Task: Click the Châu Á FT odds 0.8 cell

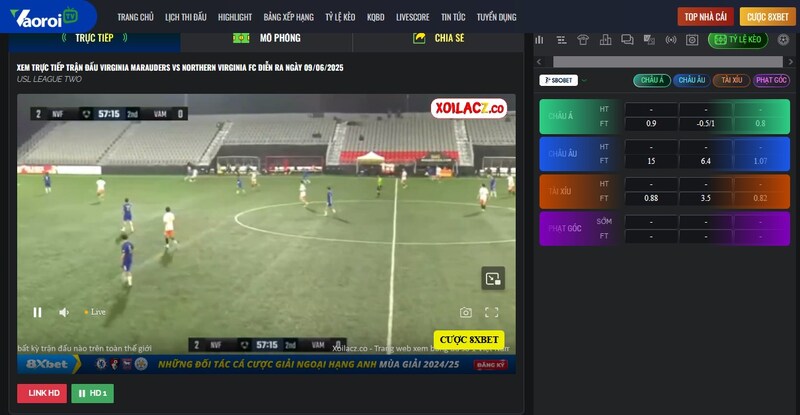Action: 760,124
